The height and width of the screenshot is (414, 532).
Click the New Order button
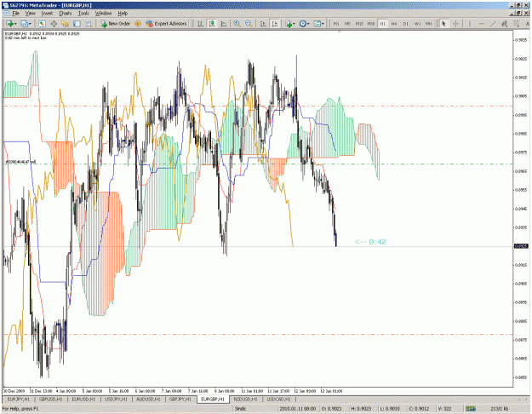point(116,24)
